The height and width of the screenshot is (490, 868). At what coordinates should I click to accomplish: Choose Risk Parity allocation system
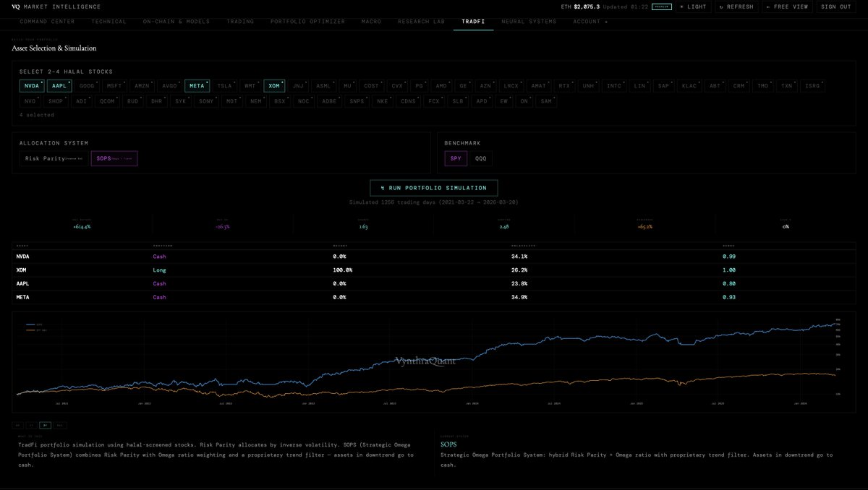tap(54, 158)
